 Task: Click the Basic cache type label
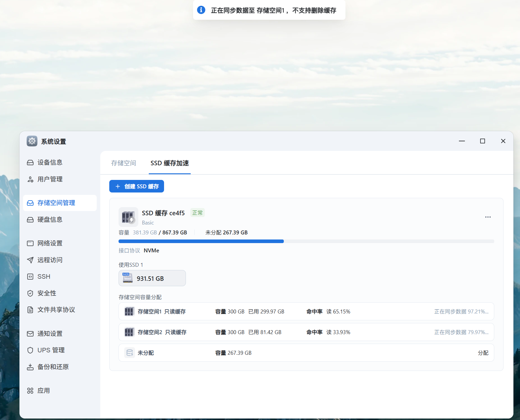[x=148, y=223]
